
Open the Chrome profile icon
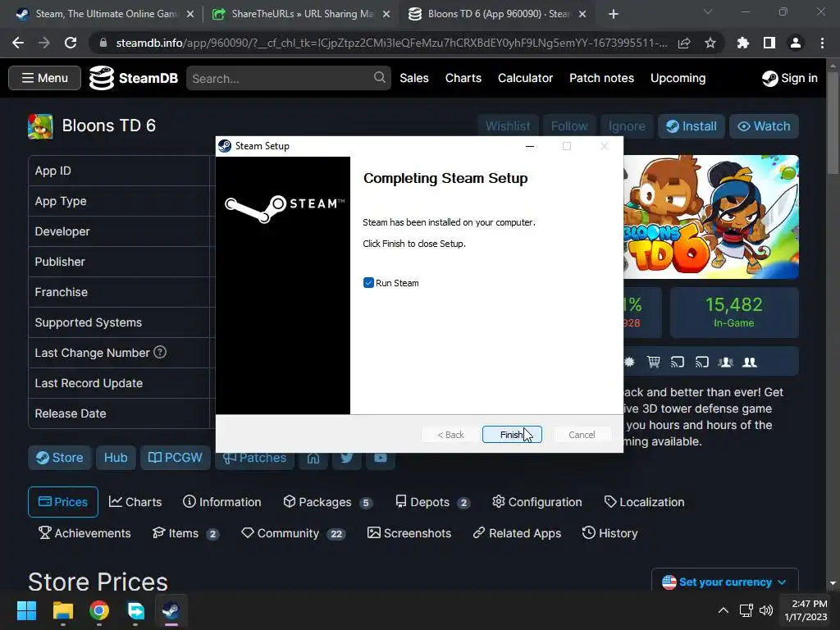[796, 43]
